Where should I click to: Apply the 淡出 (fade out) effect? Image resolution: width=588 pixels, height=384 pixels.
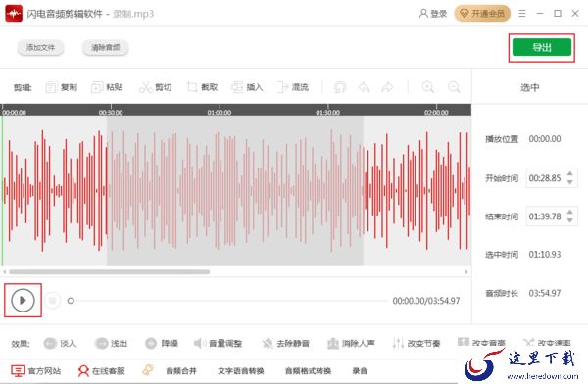[x=111, y=343]
